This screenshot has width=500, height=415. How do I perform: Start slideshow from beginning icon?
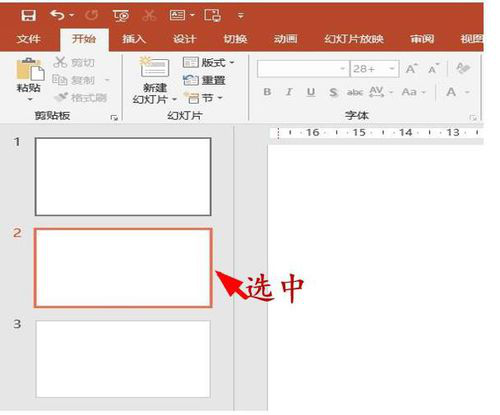tap(121, 16)
